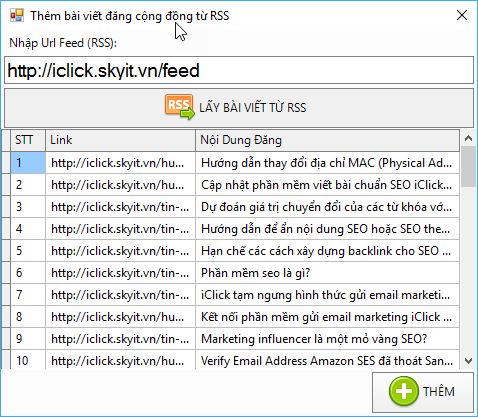
Task: Click the STT column header
Action: tap(28, 140)
